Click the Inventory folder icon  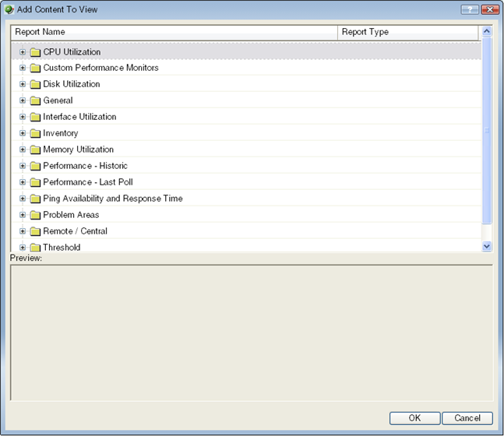(35, 133)
